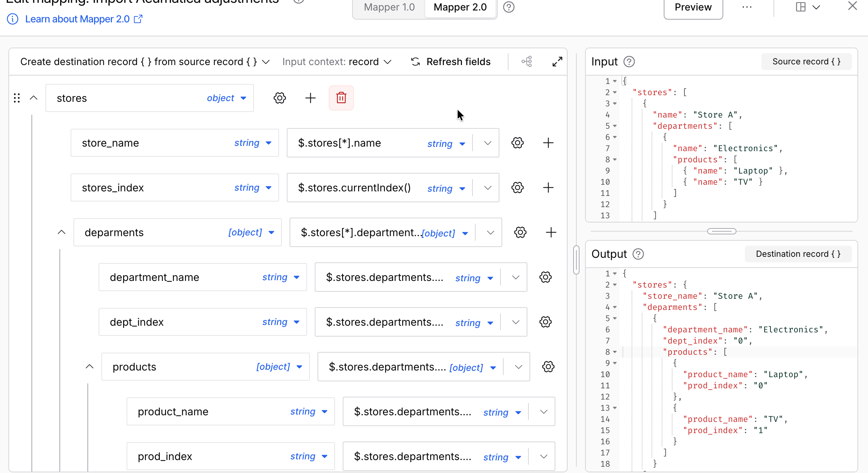Click the Preview button
This screenshot has width=868, height=473.
(x=693, y=7)
